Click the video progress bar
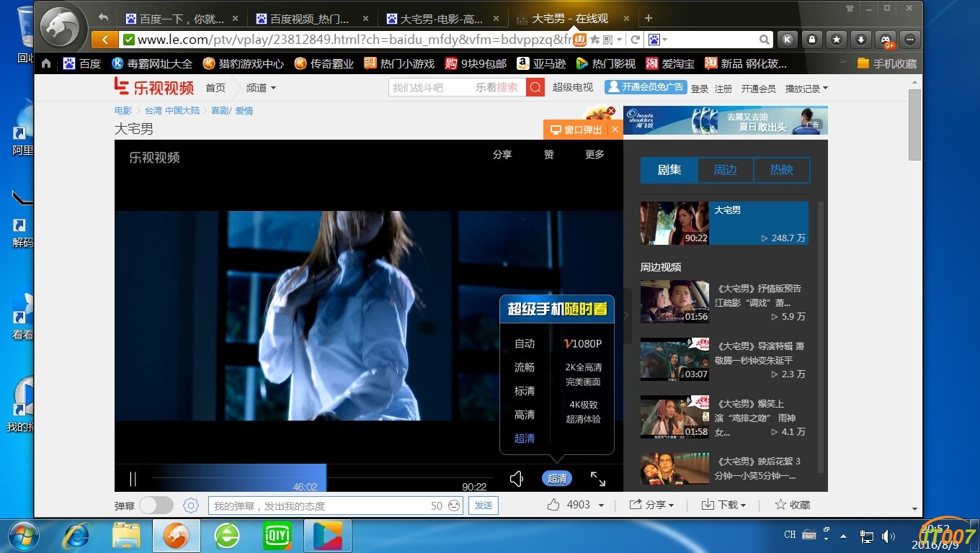 point(321,478)
